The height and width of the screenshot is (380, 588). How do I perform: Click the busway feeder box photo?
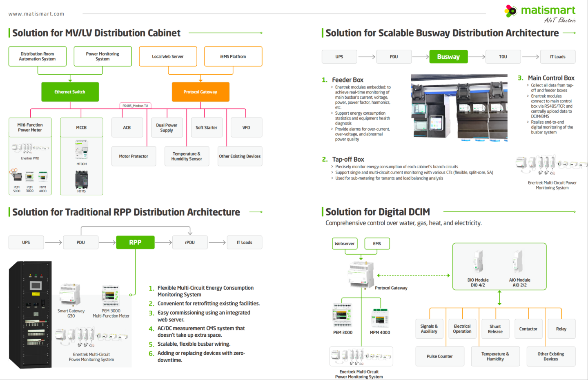click(459, 108)
